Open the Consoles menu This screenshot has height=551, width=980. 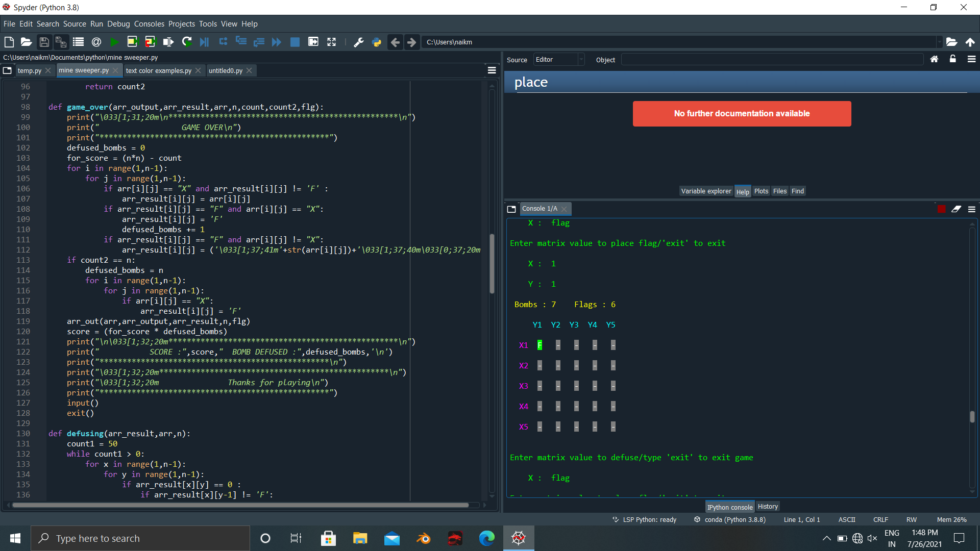[x=149, y=23]
